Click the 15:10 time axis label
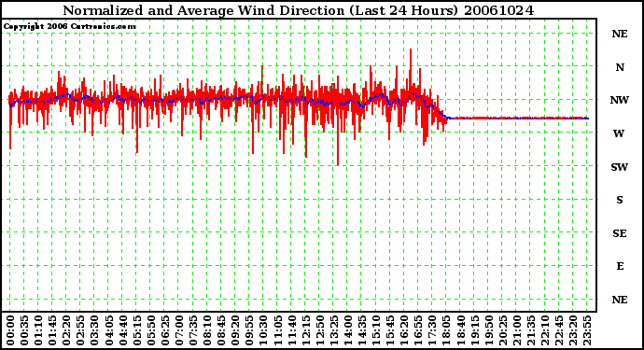 point(376,330)
